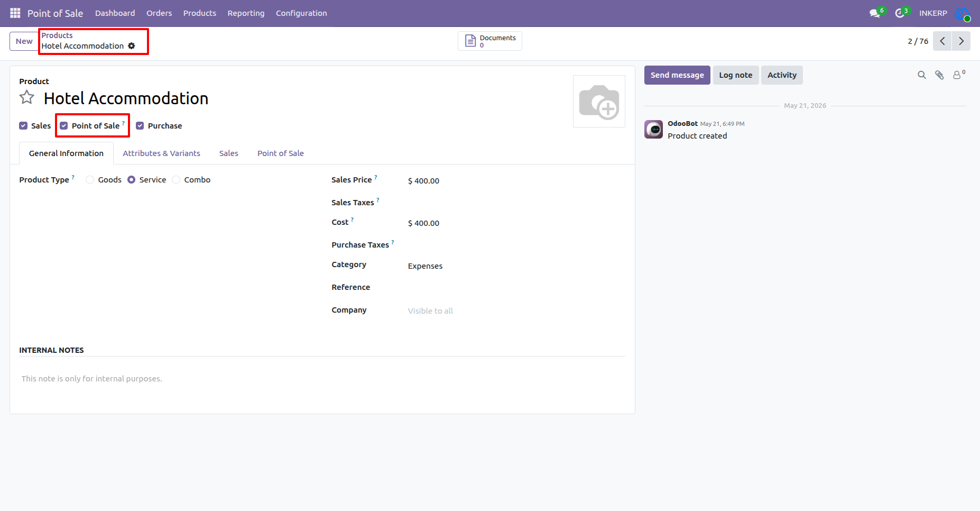Go to next record arrow
Image resolution: width=980 pixels, height=511 pixels.
click(x=961, y=41)
